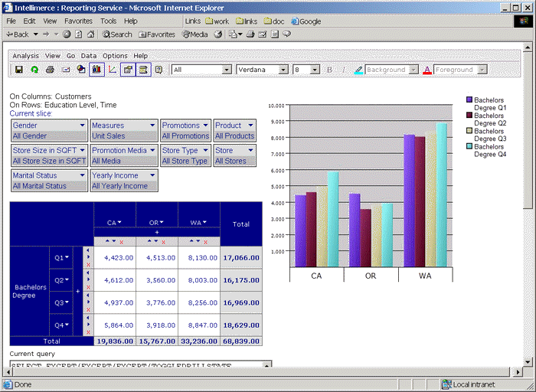536x392 pixels.
Task: Expand the plus under the state column headers
Action: (157, 233)
